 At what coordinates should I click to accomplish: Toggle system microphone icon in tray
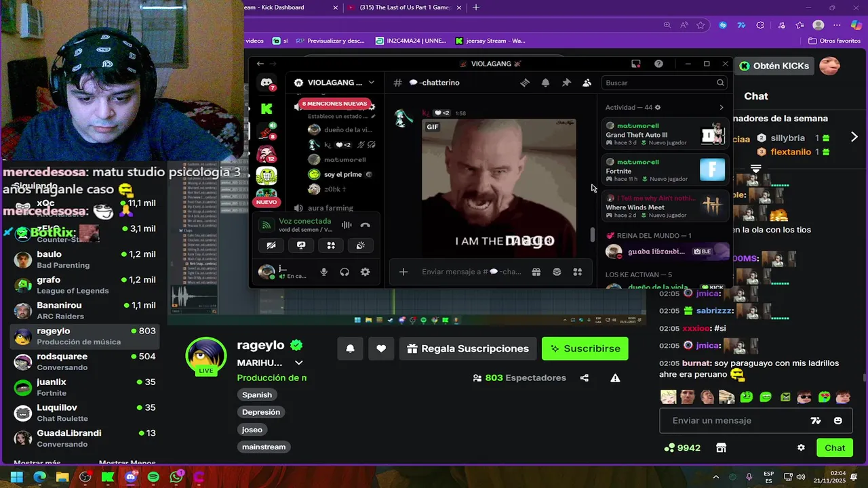tap(749, 476)
